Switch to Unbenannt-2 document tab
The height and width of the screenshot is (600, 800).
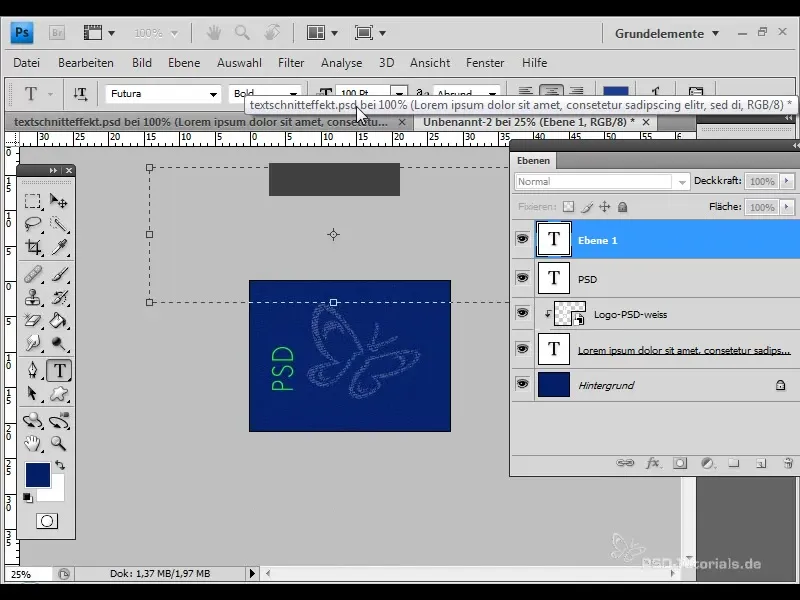click(x=529, y=122)
